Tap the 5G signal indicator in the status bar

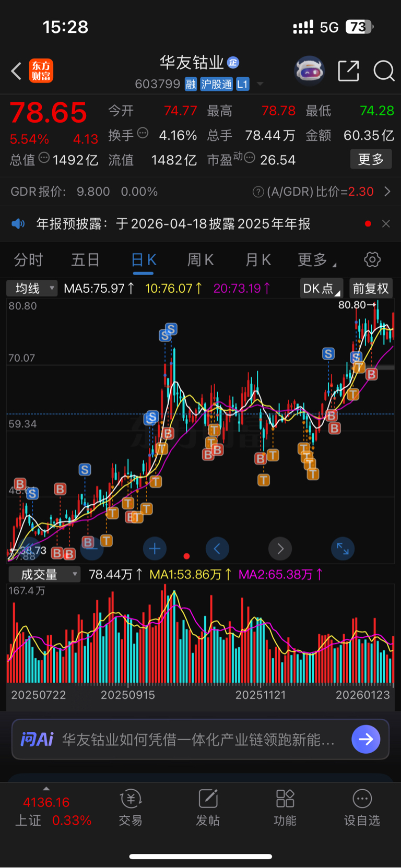[329, 27]
